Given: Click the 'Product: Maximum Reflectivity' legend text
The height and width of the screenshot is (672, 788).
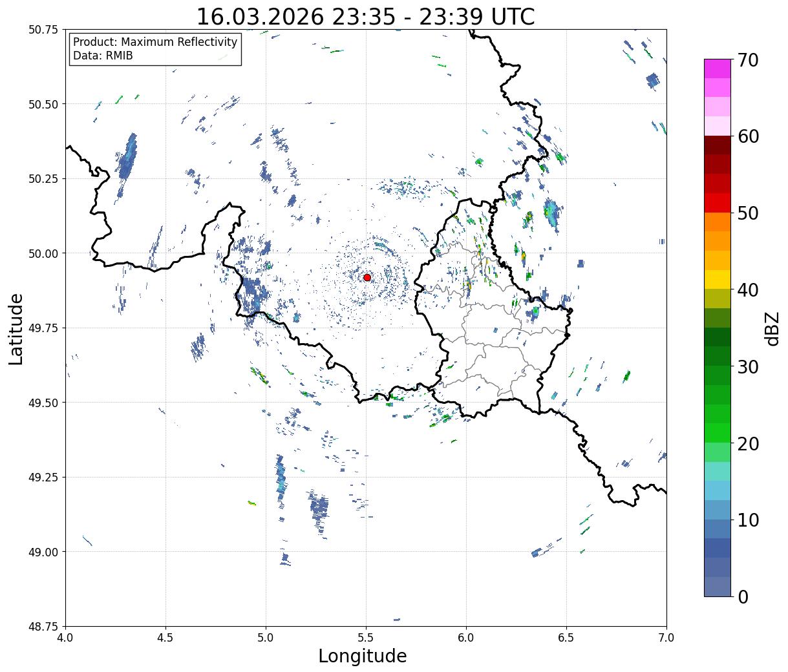Looking at the screenshot, I should click(155, 42).
